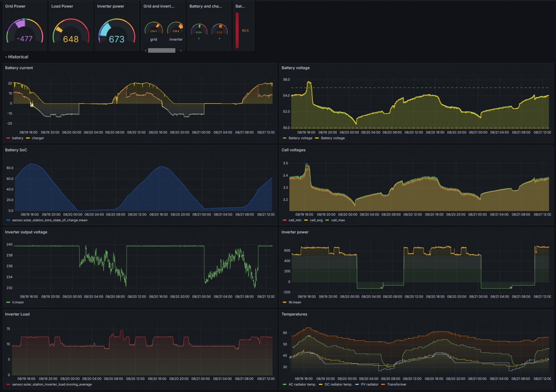Viewport: 556px width, 392px height.
Task: Toggle the Transformer series in Temperatures legend
Action: [x=397, y=385]
